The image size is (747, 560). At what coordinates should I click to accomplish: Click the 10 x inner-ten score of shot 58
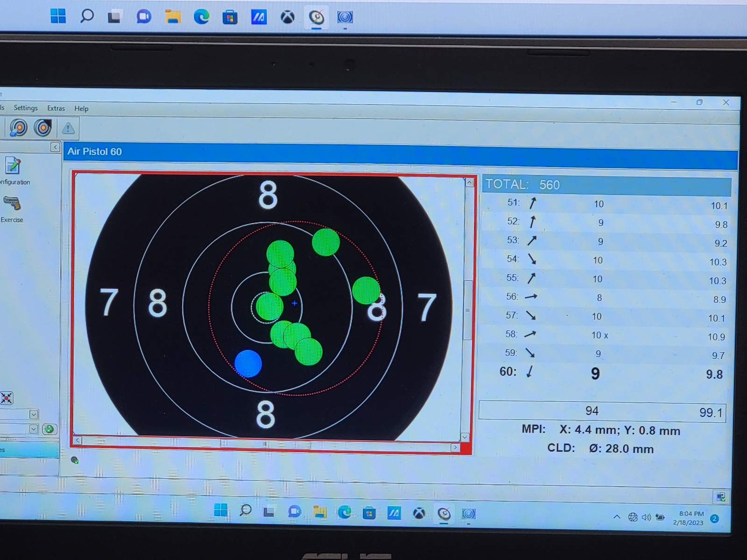pos(599,335)
